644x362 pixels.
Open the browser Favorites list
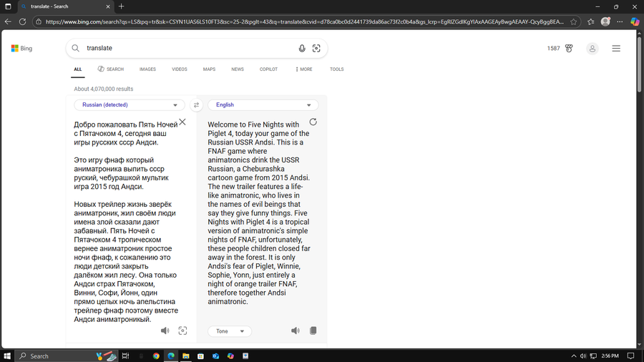pyautogui.click(x=590, y=21)
